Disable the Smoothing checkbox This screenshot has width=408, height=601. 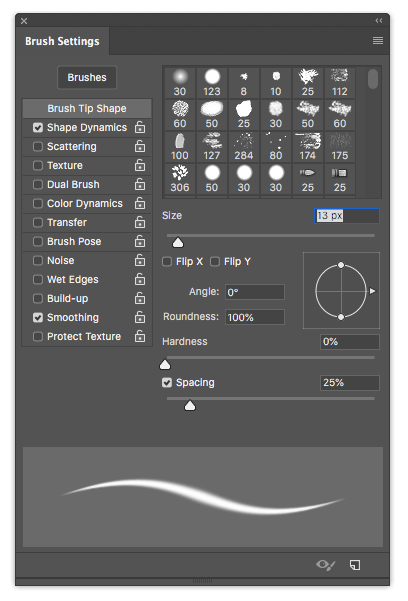(x=38, y=317)
